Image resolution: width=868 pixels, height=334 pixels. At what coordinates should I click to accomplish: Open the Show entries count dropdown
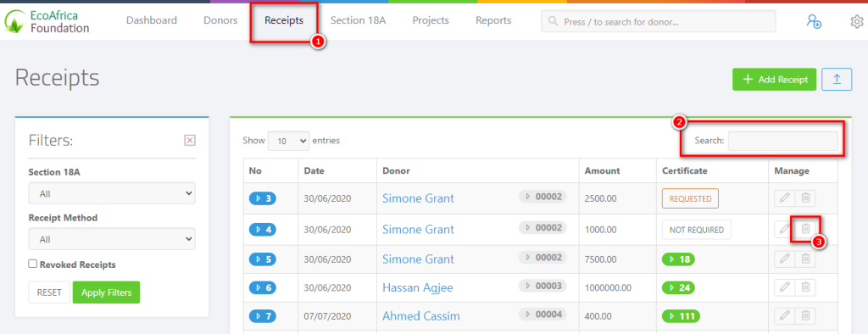(x=288, y=141)
